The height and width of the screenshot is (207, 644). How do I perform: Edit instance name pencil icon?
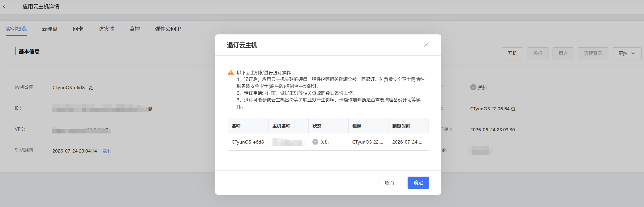(x=91, y=88)
